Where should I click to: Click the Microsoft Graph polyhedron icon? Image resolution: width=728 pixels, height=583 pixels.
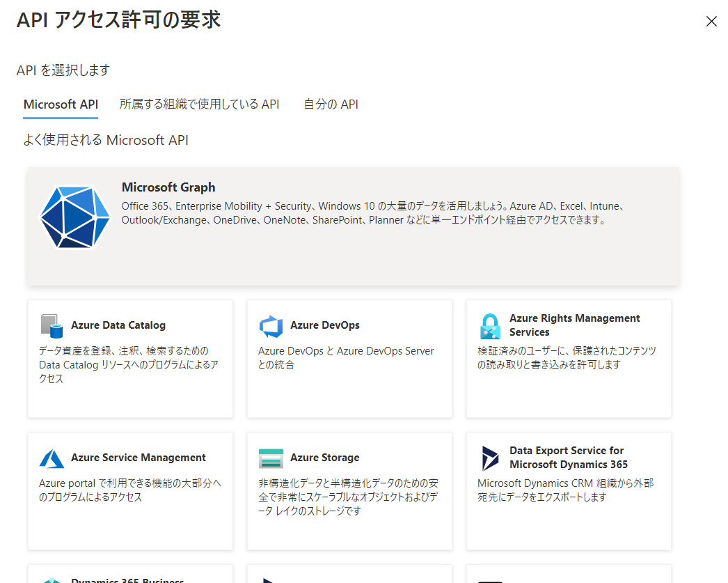74,217
